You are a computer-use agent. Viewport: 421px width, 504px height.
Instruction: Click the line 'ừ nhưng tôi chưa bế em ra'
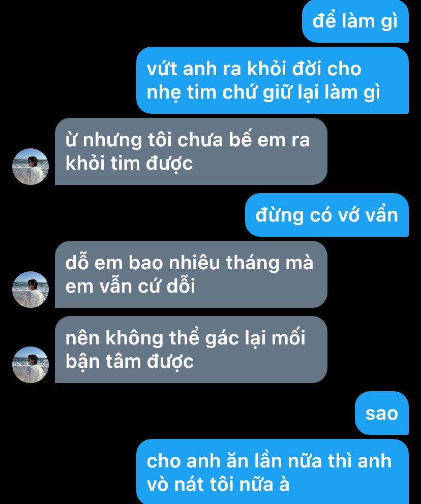(188, 140)
